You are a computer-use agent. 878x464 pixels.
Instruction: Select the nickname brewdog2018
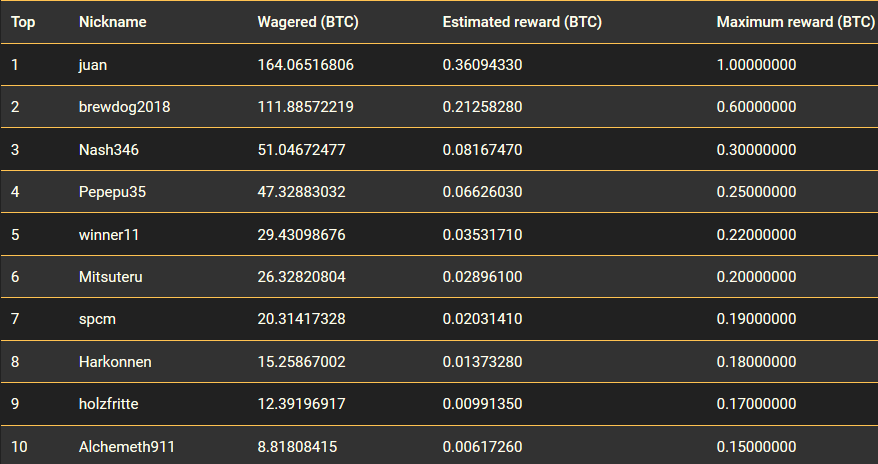(x=124, y=107)
